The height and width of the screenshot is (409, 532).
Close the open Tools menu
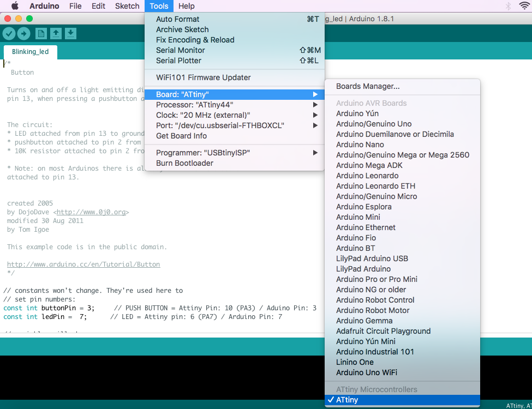point(159,6)
